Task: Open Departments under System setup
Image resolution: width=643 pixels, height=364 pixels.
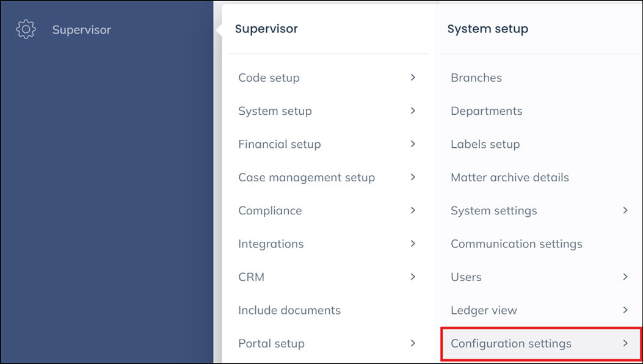Action: click(486, 111)
